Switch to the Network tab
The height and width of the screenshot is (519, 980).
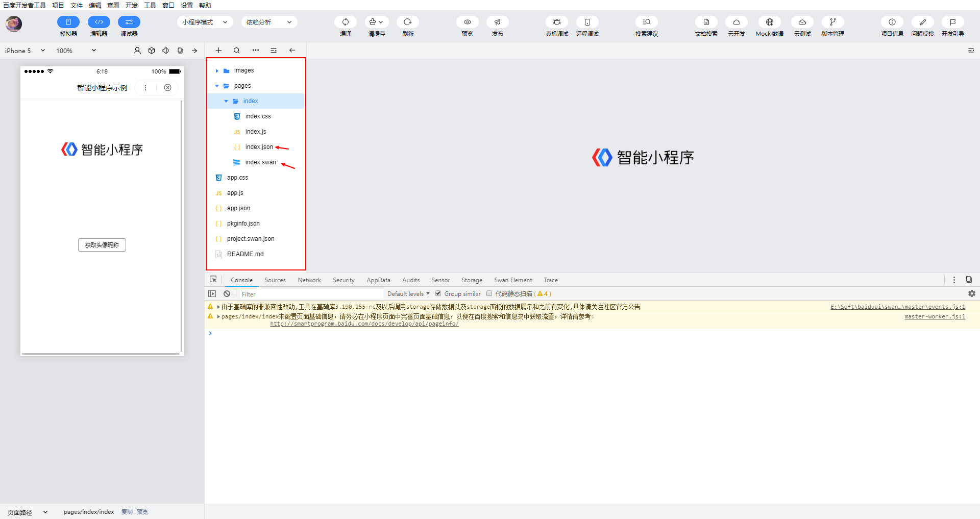(309, 280)
